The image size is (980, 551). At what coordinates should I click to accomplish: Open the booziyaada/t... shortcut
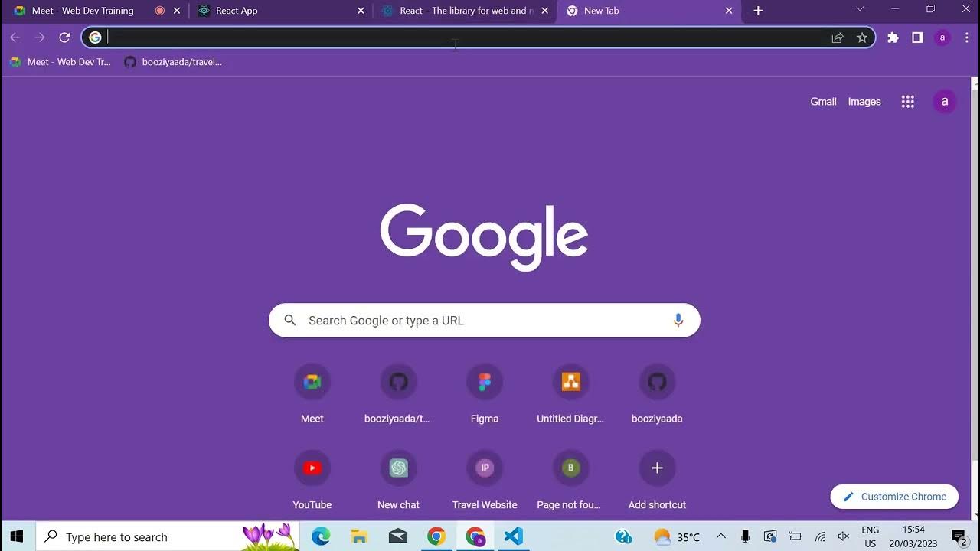398,394
